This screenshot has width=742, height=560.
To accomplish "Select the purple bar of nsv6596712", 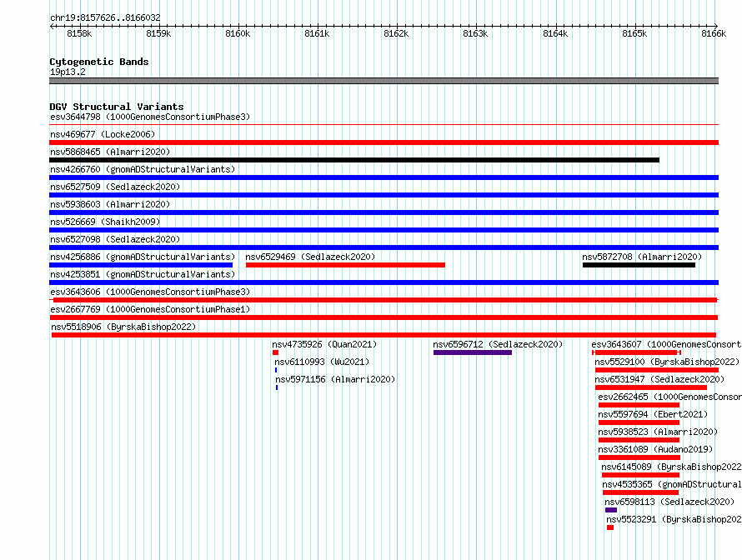I will coord(473,352).
